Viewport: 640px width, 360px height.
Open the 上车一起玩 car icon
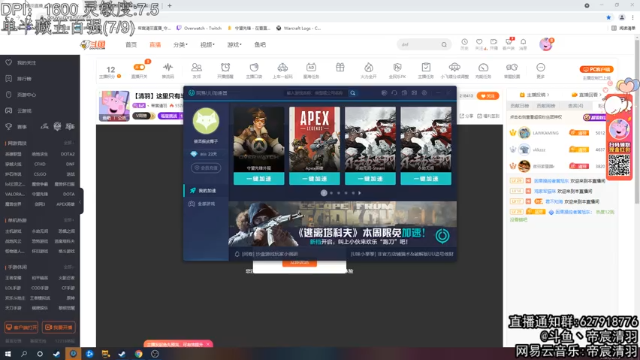(x=282, y=70)
